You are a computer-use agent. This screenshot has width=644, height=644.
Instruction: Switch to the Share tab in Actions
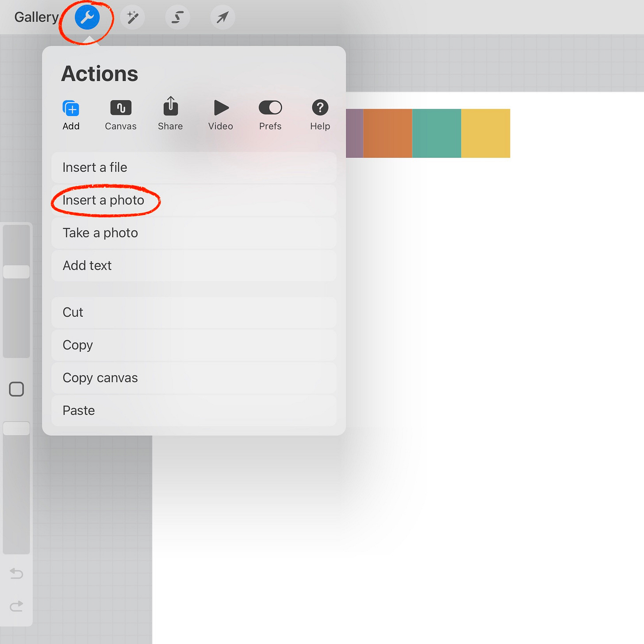170,114
